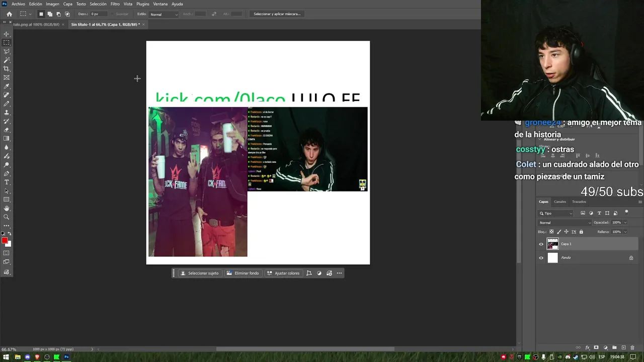This screenshot has height=362, width=644.
Task: Click the red foreground color swatch
Action: 5,241
